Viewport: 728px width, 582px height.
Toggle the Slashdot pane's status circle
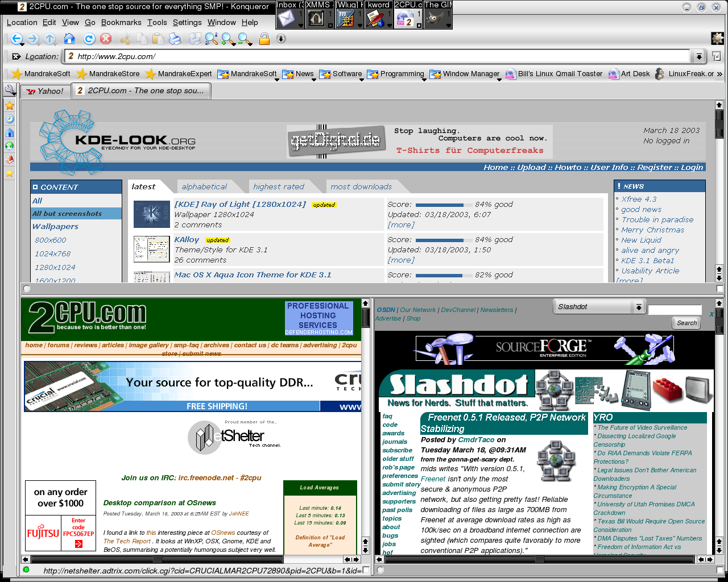[380, 570]
